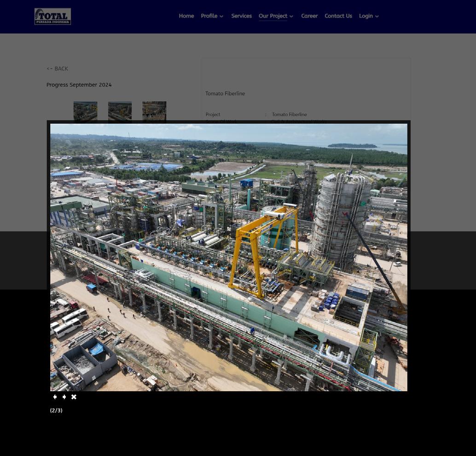Click the Project field label

(x=213, y=115)
